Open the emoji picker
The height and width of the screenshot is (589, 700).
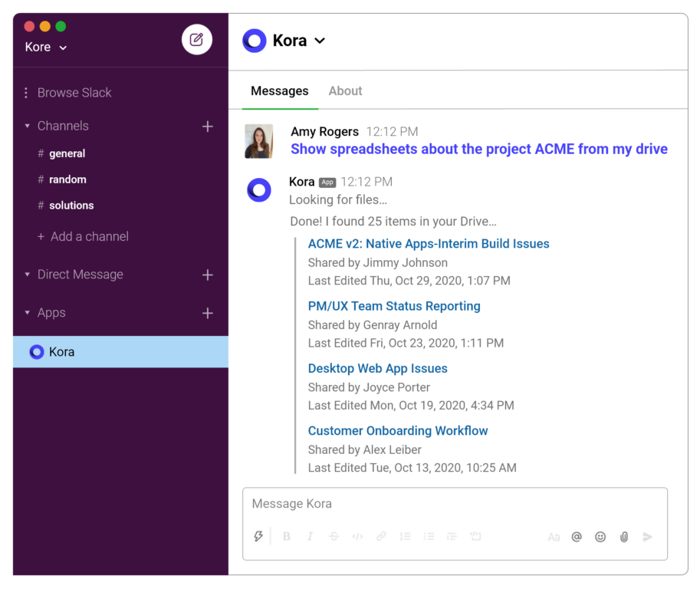pos(600,537)
